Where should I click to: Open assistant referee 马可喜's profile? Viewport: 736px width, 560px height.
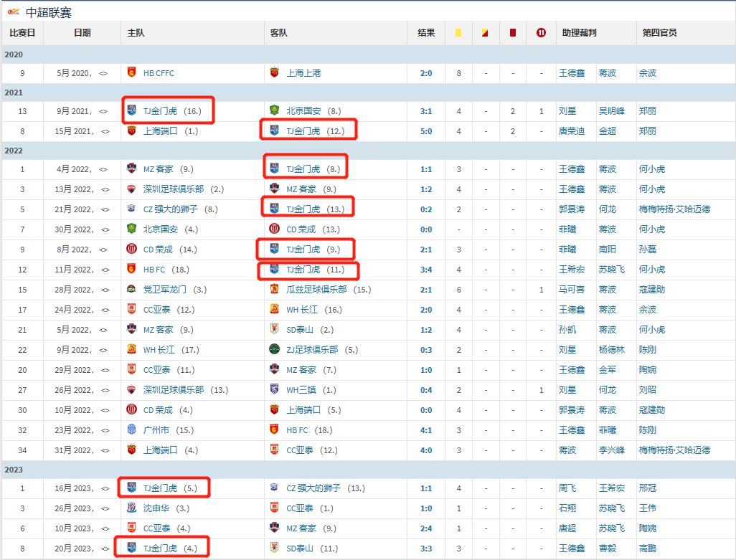pyautogui.click(x=572, y=290)
